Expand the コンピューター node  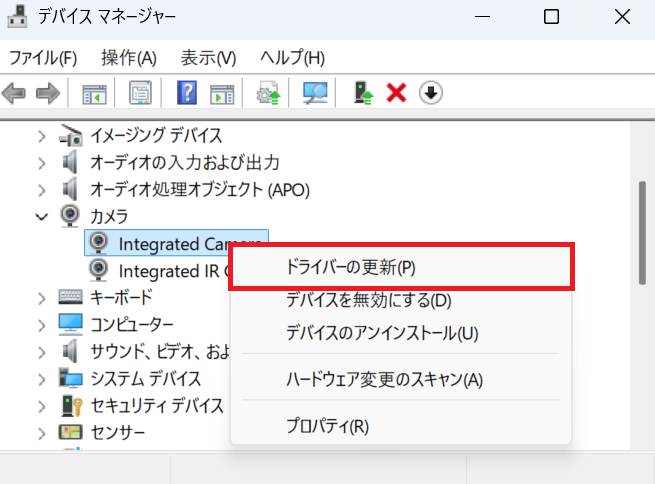tap(41, 325)
